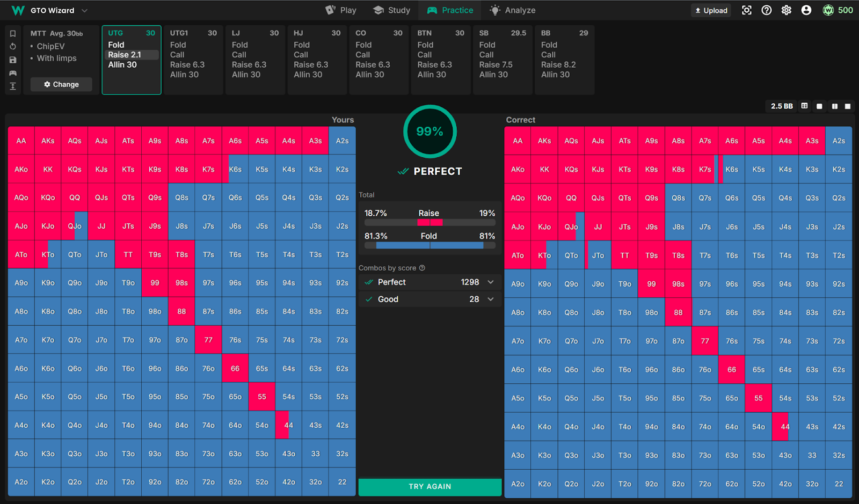Viewport: 859px width, 504px height.
Task: Open the GTO Wizard logo dropdown
Action: 84,10
